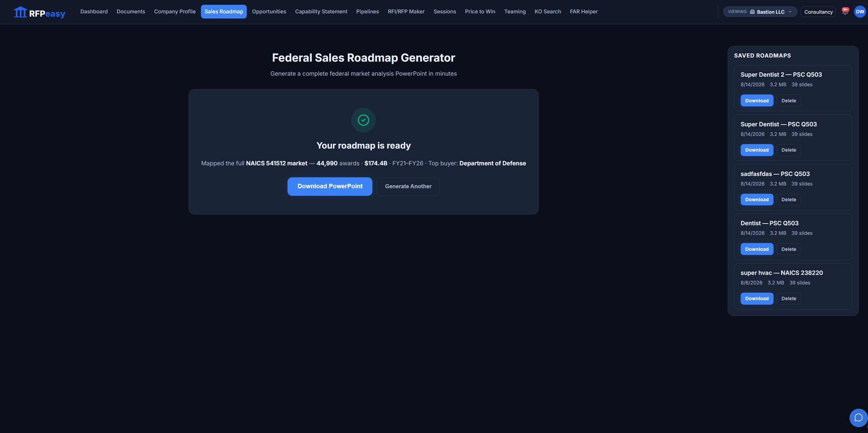Click the NAICS 541512 market text
868x433 pixels.
277,163
